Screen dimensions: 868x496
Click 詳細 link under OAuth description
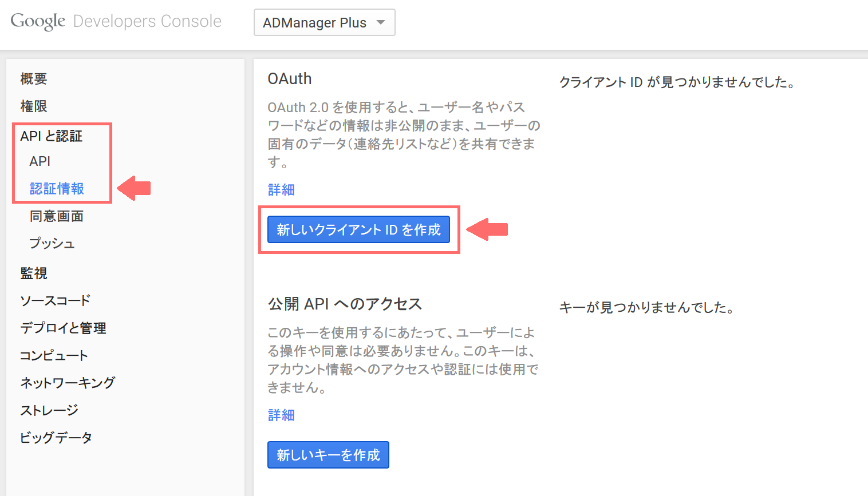(x=281, y=189)
